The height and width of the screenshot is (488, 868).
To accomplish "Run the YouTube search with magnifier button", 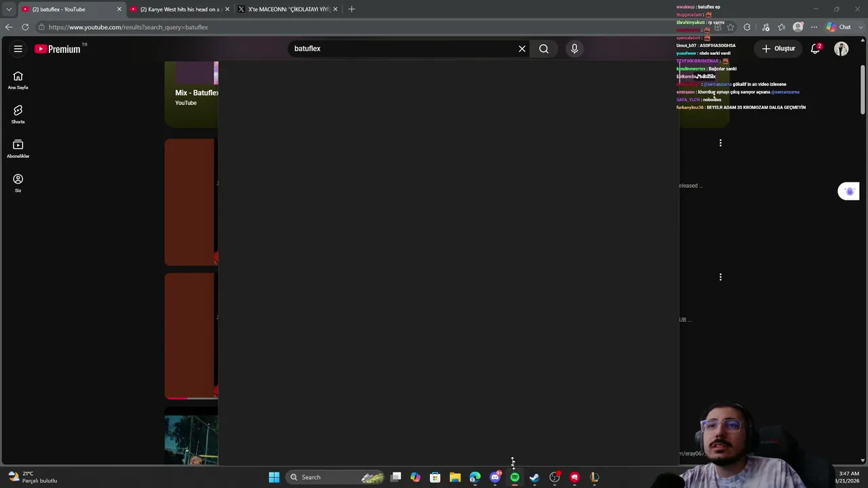I will pyautogui.click(x=544, y=49).
